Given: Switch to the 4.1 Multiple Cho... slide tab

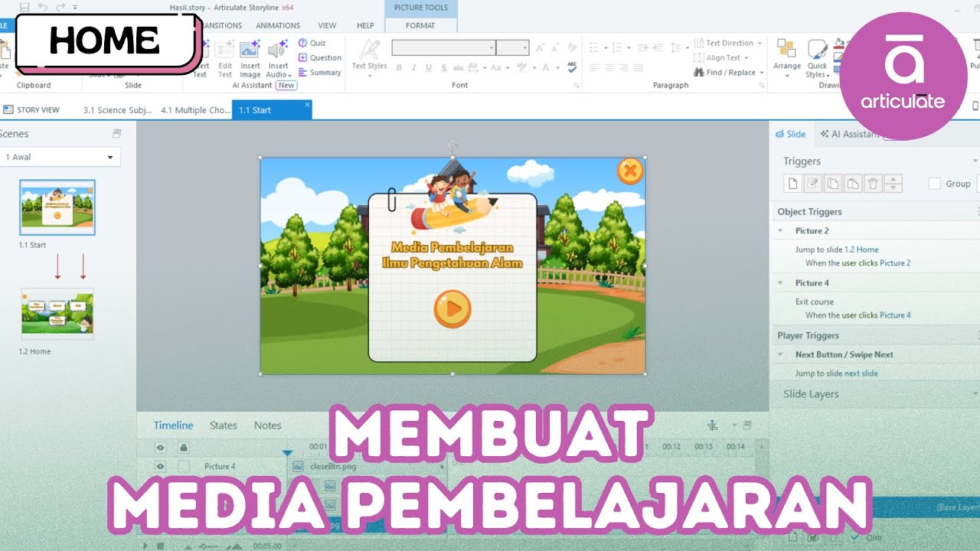Looking at the screenshot, I should (194, 110).
